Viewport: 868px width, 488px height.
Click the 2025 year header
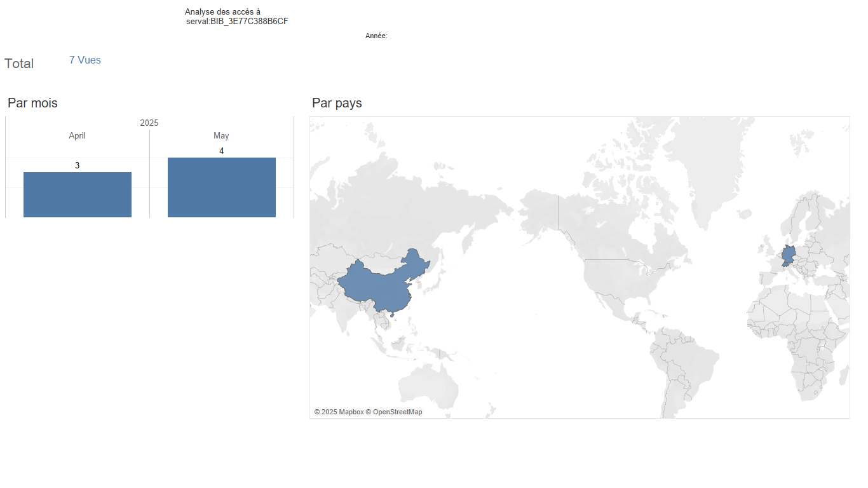point(149,123)
